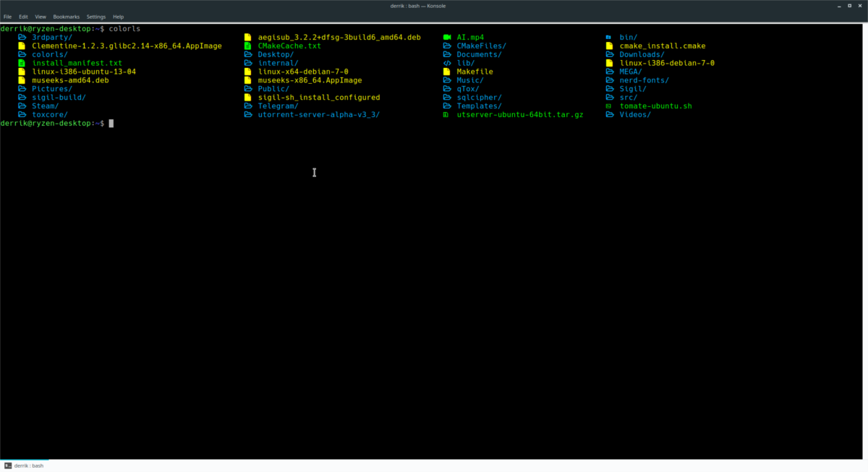The height and width of the screenshot is (472, 868).
Task: Click the green icon beside CMakeCache.txt
Action: point(248,46)
